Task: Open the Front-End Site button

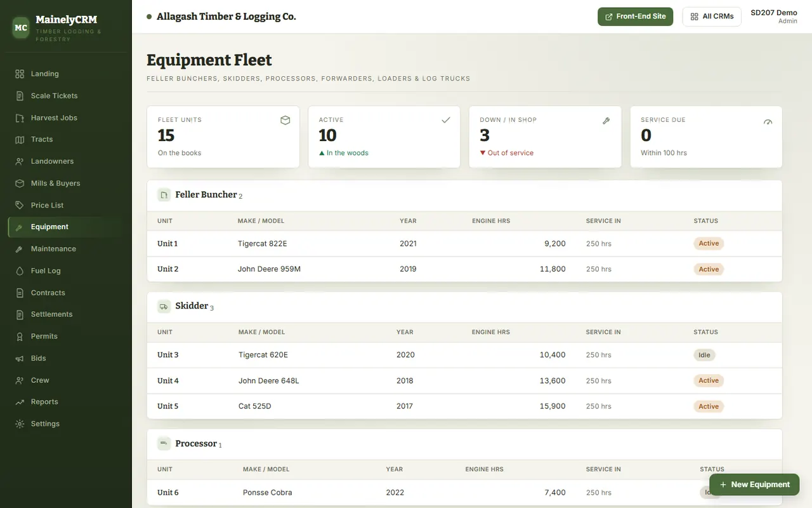Action: 635,17
